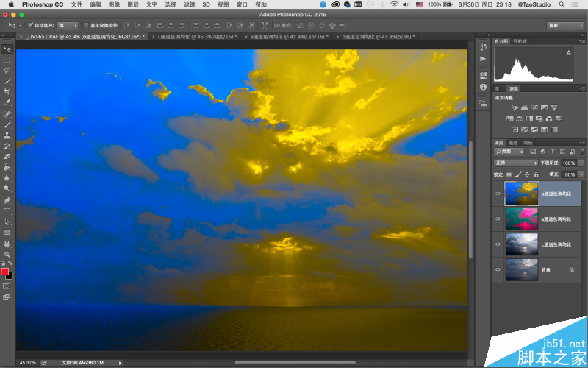This screenshot has height=368, width=588.
Task: Open the blend mode 正常 dropdown
Action: (x=516, y=163)
